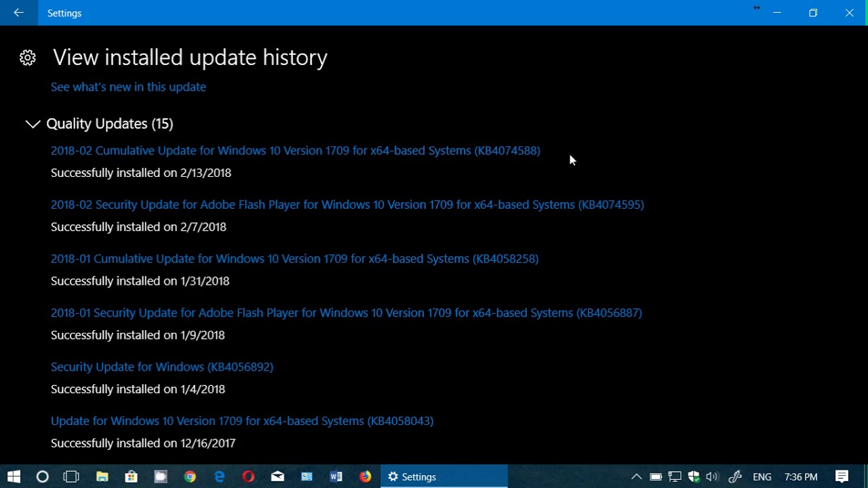
Task: Click the settings gear icon beside page title
Action: coord(28,58)
